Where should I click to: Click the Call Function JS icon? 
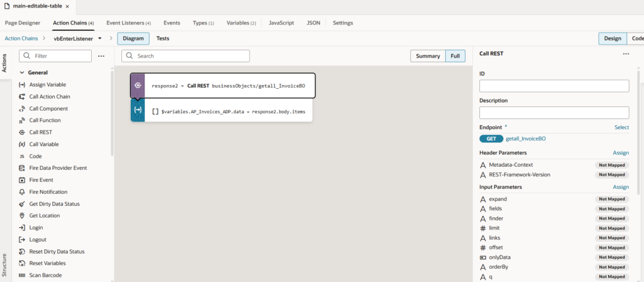pyautogui.click(x=22, y=121)
